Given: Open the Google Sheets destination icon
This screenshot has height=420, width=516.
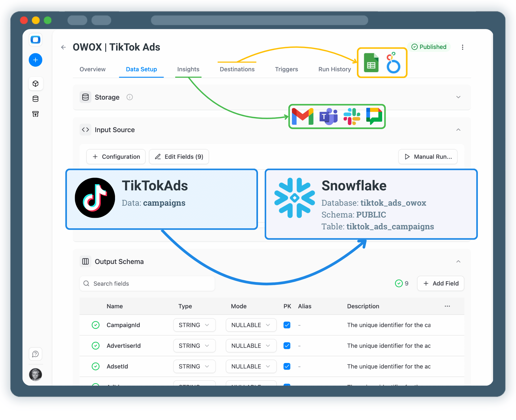Looking at the screenshot, I should (371, 63).
